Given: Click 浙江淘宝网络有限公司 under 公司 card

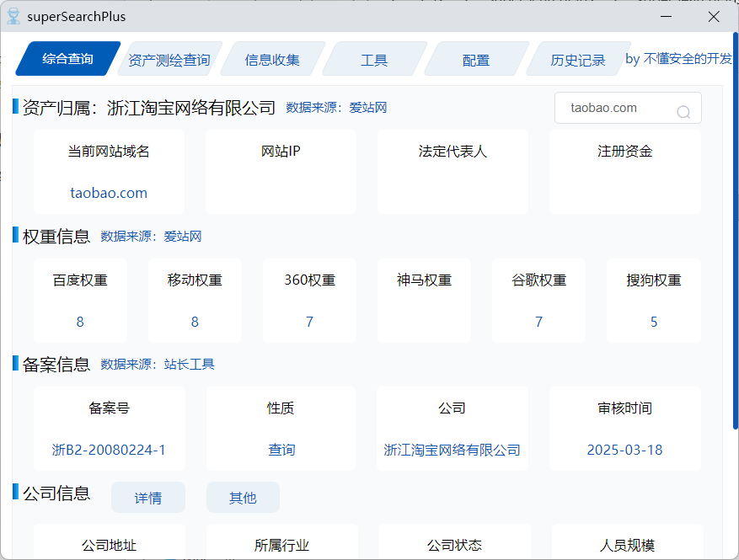Looking at the screenshot, I should tap(452, 450).
